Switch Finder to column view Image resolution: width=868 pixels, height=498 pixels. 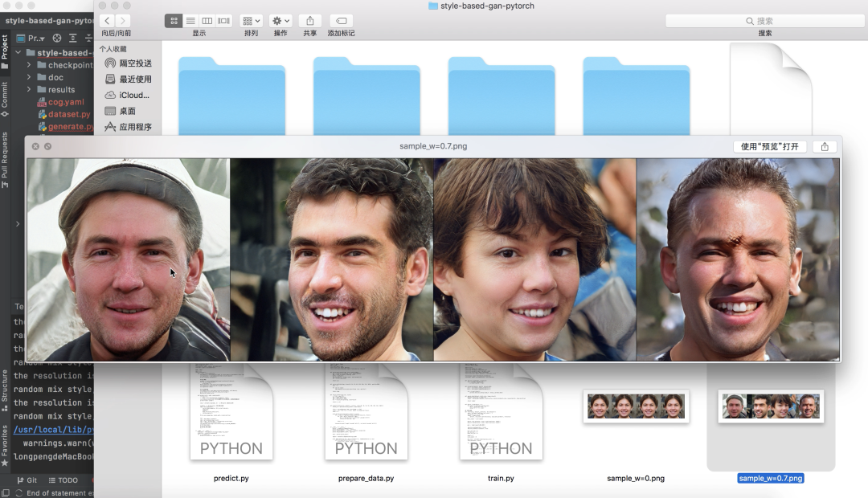pyautogui.click(x=207, y=20)
